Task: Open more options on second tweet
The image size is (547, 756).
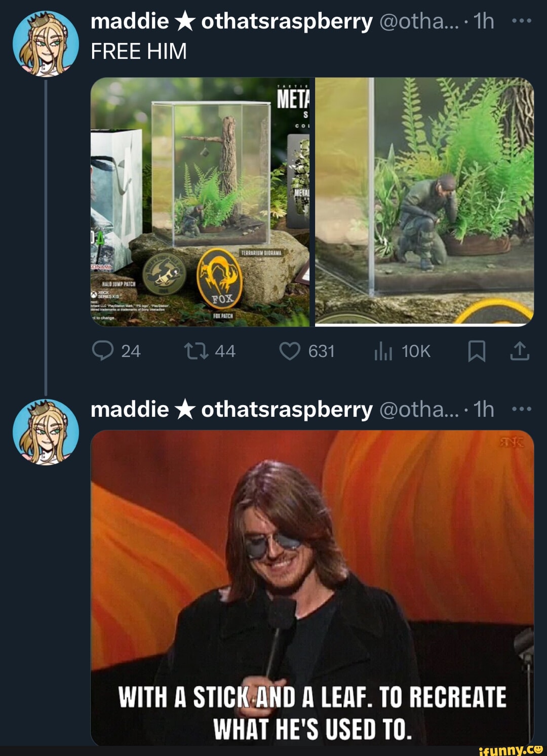Action: click(x=522, y=409)
